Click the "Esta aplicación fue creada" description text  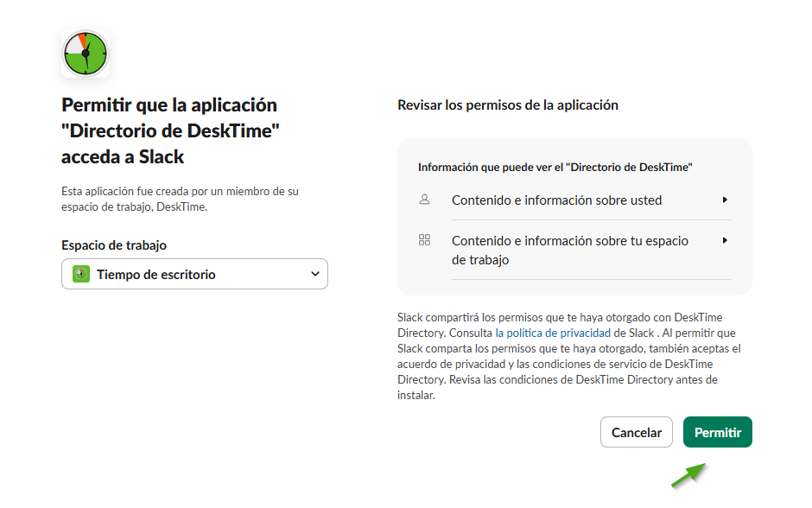(180, 199)
